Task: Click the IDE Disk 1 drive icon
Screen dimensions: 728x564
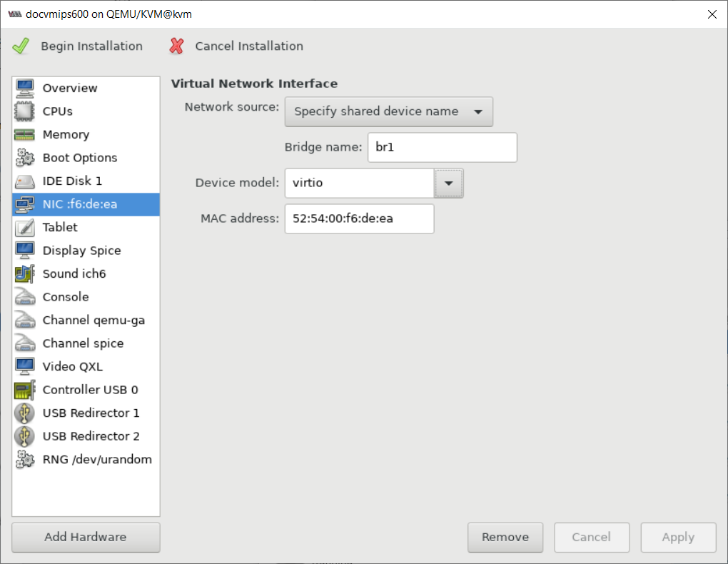Action: pos(24,181)
